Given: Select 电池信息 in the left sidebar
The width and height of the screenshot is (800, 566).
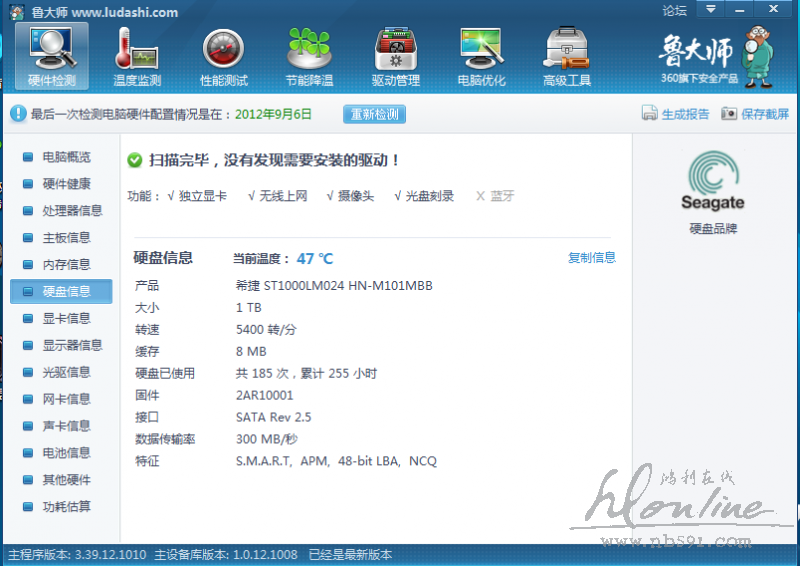Looking at the screenshot, I should coord(66,453).
